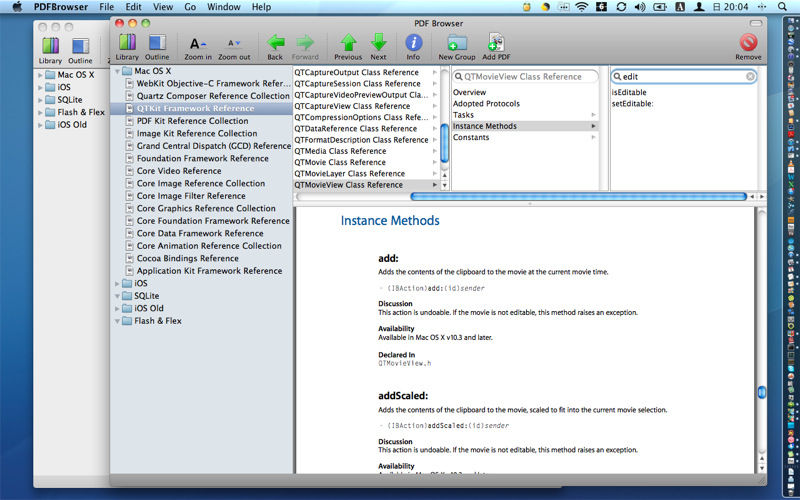Open the Window menu
The width and height of the screenshot is (800, 500).
(x=223, y=7)
